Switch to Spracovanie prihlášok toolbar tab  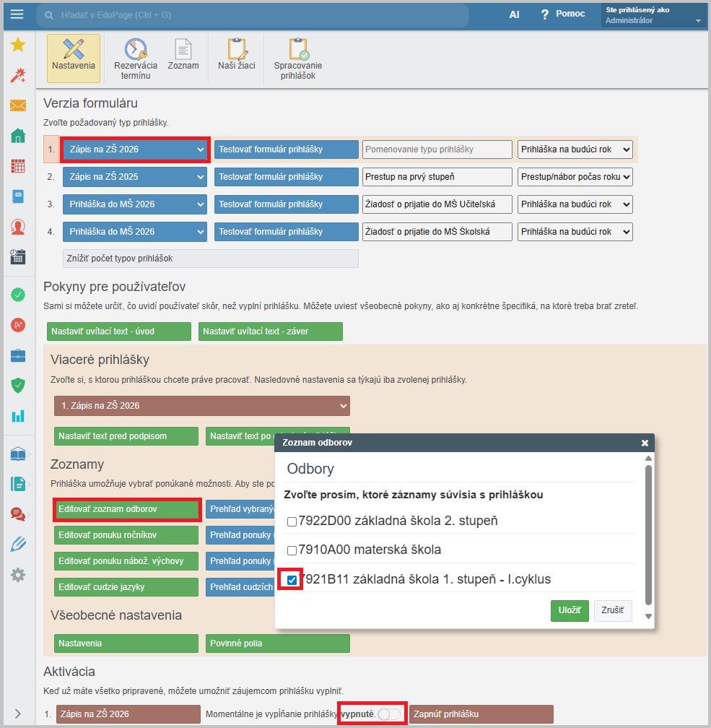click(298, 58)
